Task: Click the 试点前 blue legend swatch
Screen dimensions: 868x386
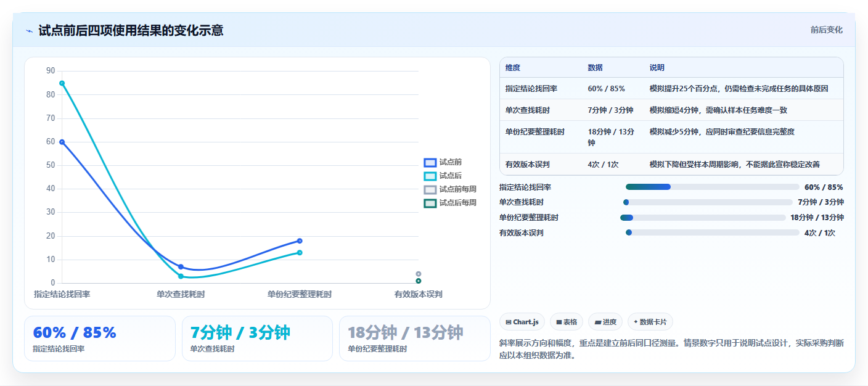Action: (430, 162)
